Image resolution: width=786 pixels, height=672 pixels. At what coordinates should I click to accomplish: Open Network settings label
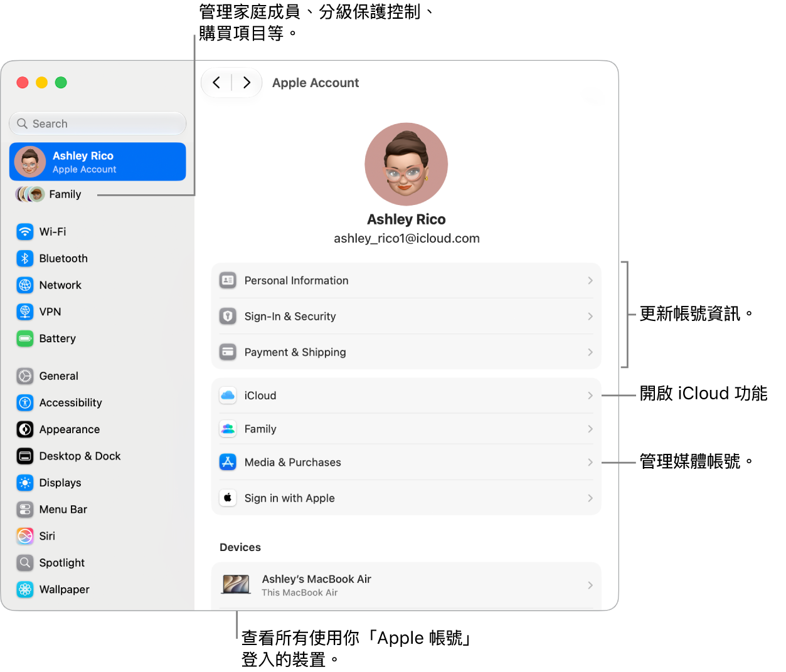click(60, 285)
